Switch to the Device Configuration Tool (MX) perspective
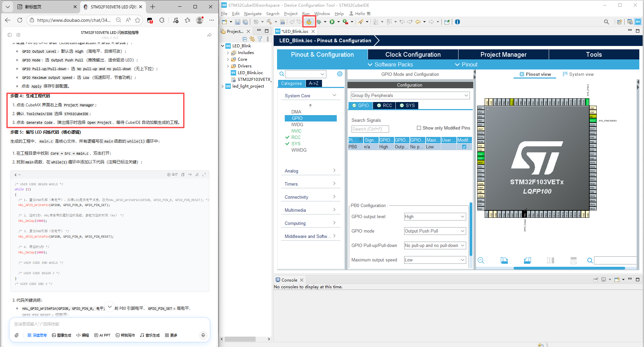This screenshot has width=644, height=347. (x=638, y=22)
